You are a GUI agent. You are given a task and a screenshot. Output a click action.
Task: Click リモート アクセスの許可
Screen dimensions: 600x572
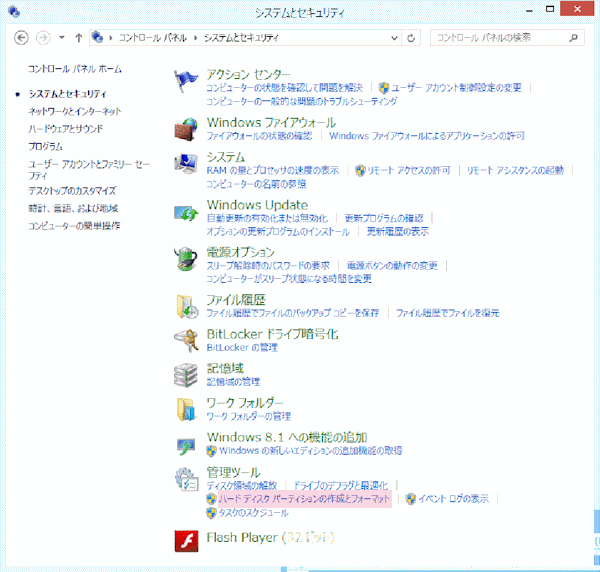point(409,170)
